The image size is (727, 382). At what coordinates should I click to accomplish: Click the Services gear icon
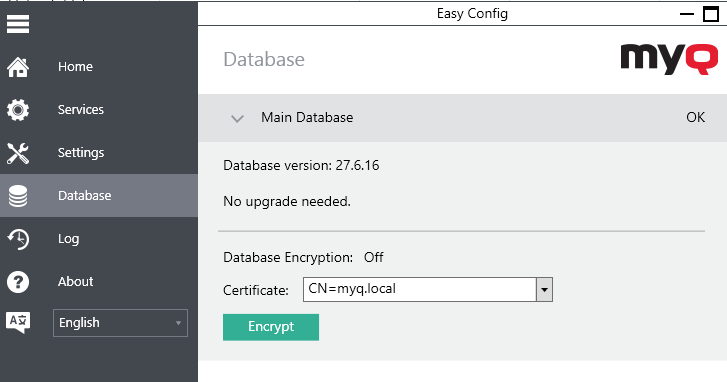click(x=18, y=110)
